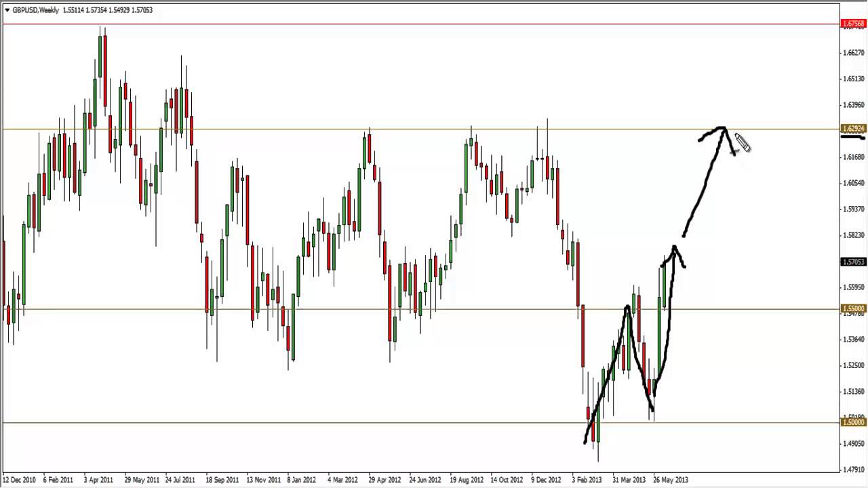Select the red 1.67568 price tag
Screen dimensions: 868x488
click(x=853, y=24)
